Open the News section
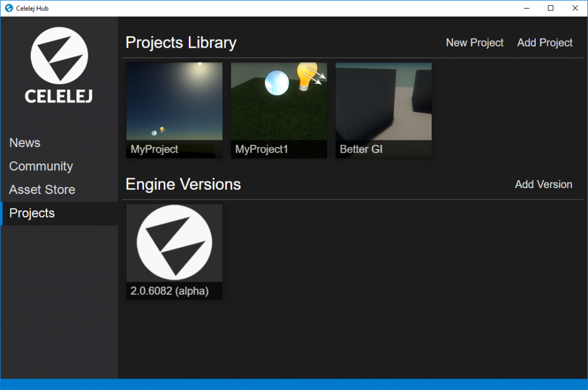This screenshot has width=588, height=390. tap(25, 143)
